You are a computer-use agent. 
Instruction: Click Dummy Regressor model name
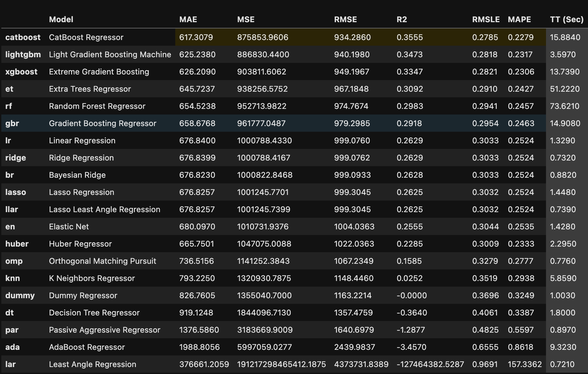point(83,296)
